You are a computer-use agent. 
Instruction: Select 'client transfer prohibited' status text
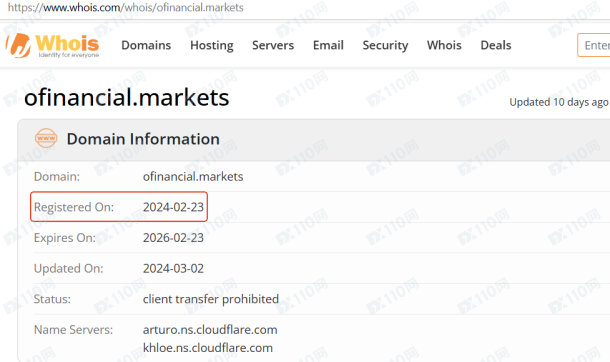pos(211,299)
